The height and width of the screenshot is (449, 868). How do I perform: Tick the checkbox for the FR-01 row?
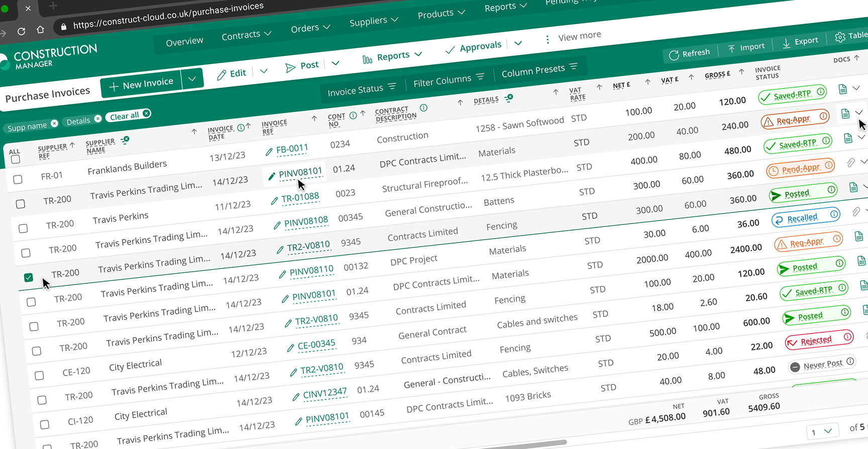point(18,179)
